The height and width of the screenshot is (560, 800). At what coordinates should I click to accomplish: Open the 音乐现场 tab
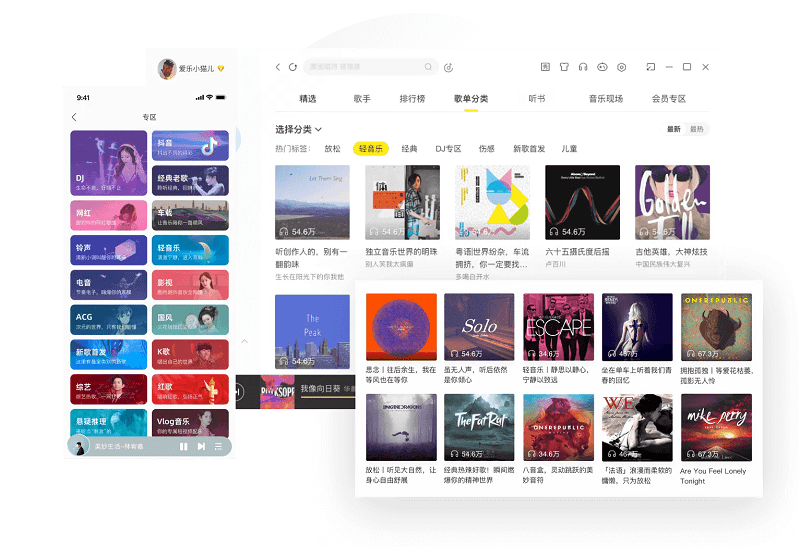click(606, 98)
